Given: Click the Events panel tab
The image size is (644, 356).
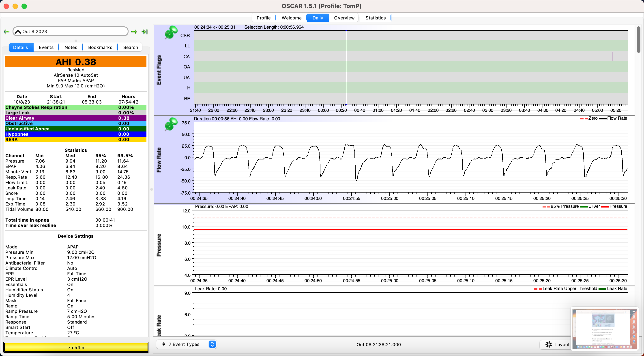Looking at the screenshot, I should (x=46, y=47).
